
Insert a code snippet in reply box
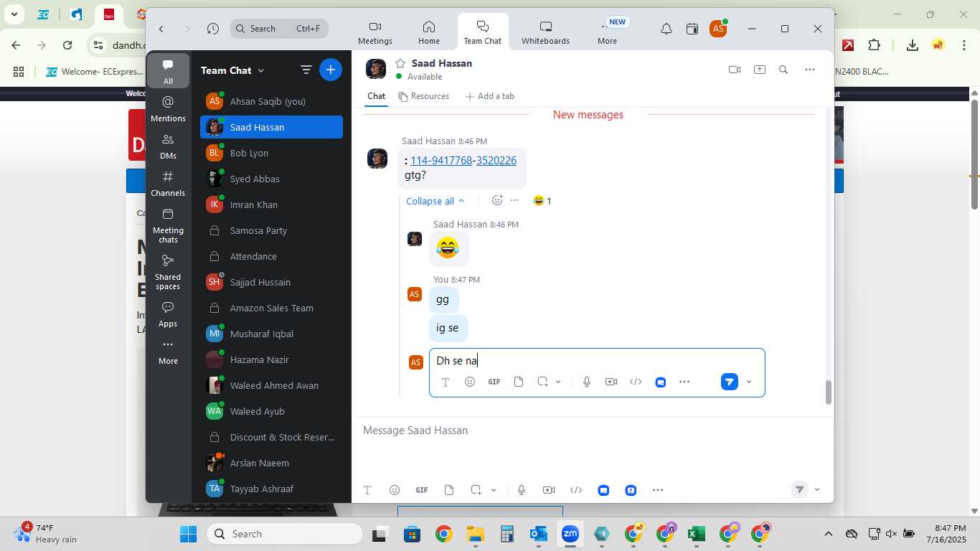[x=636, y=382]
